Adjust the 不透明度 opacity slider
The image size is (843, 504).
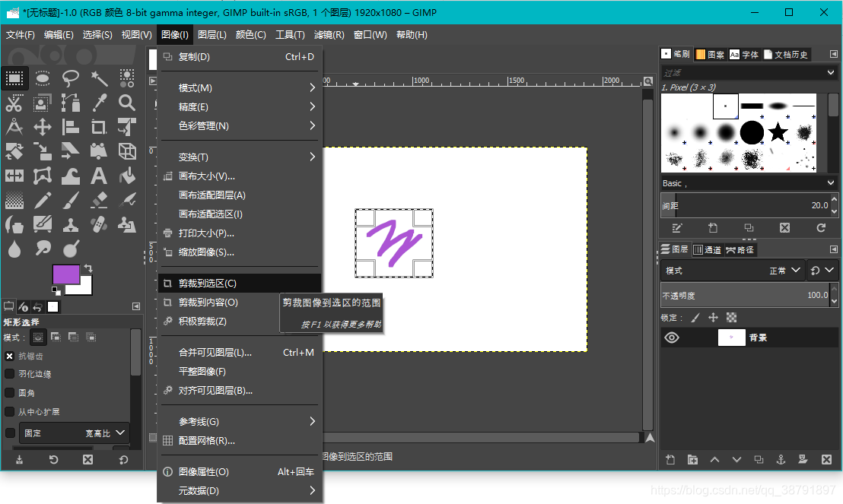tap(745, 295)
